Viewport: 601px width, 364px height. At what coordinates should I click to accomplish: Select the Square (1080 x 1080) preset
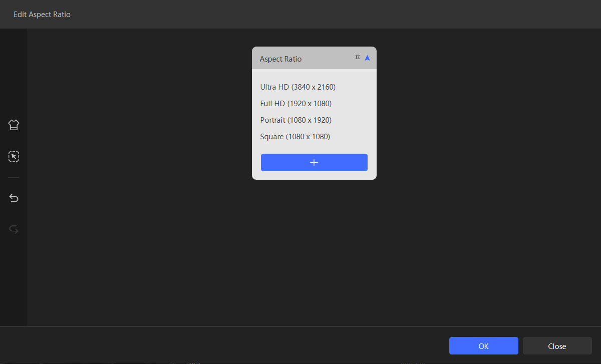[x=295, y=137]
